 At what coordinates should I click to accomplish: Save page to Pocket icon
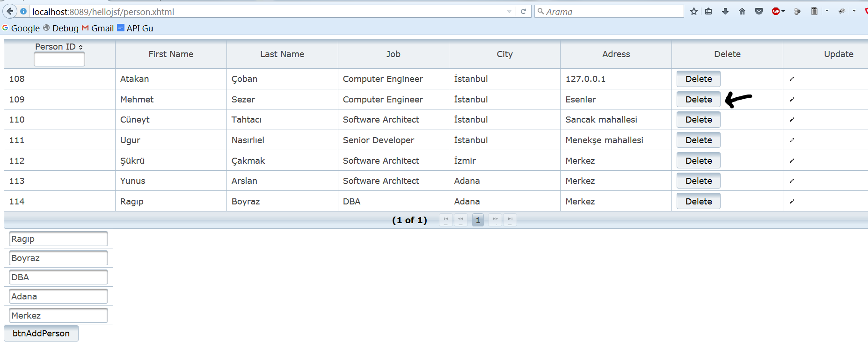click(759, 11)
